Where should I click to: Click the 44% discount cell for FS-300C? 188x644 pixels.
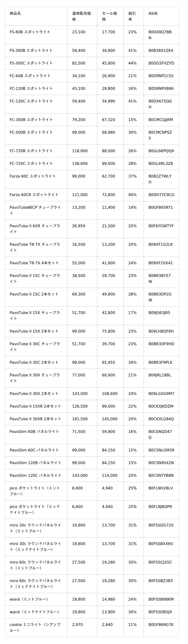click(x=132, y=63)
